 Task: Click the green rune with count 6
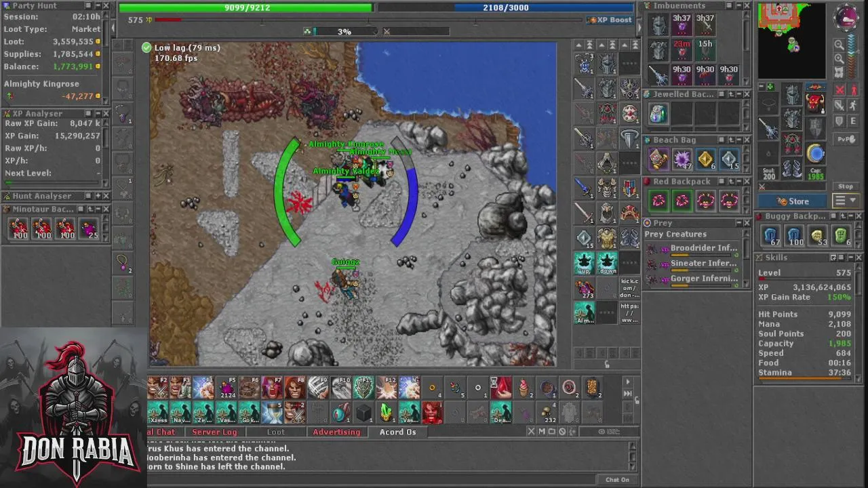[841, 235]
